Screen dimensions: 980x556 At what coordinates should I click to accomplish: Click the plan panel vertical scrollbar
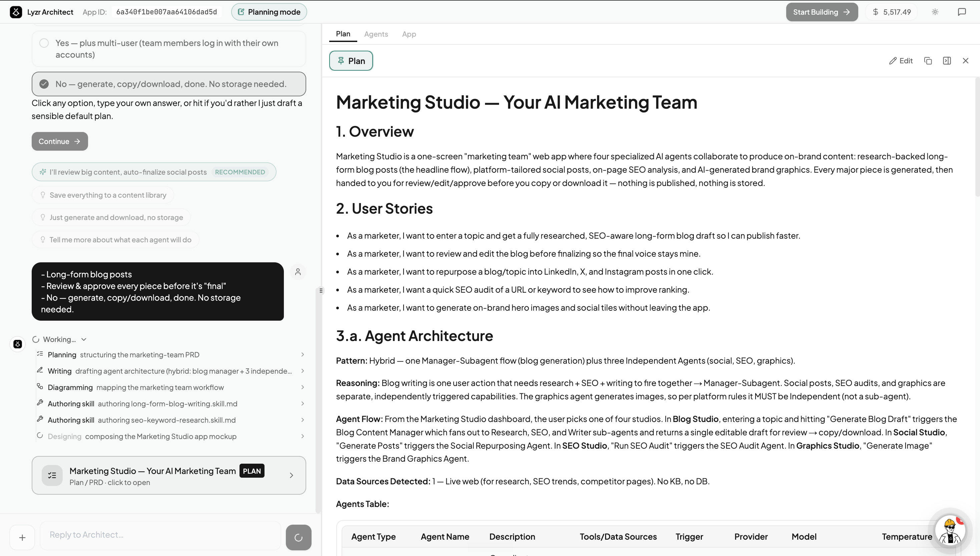977,137
